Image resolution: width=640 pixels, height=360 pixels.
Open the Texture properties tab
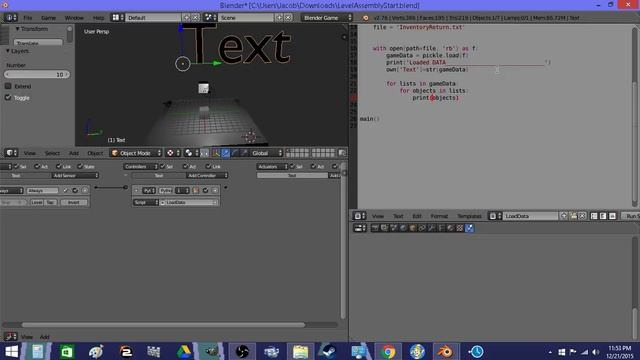coord(460,228)
